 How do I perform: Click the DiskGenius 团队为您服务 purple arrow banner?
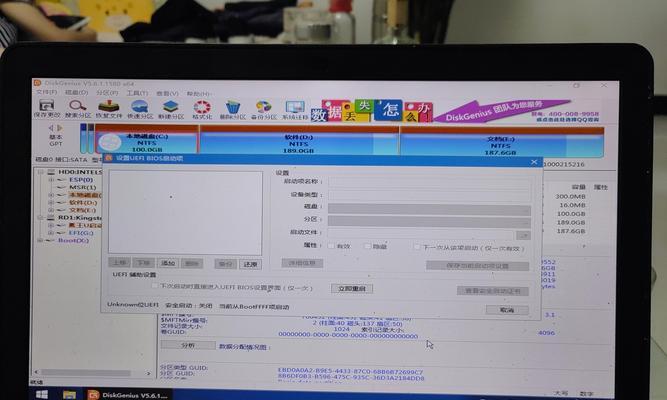(x=502, y=110)
